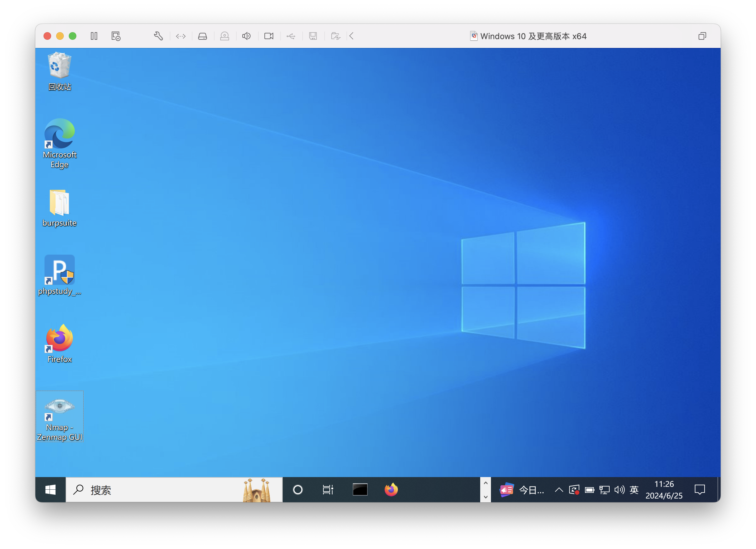
Task: Open the Windows Start menu
Action: [x=50, y=490]
